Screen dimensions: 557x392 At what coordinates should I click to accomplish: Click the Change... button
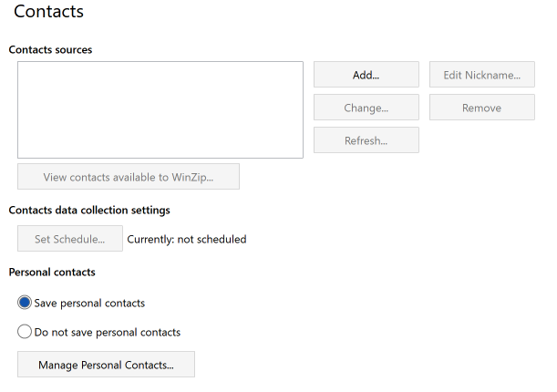click(366, 108)
